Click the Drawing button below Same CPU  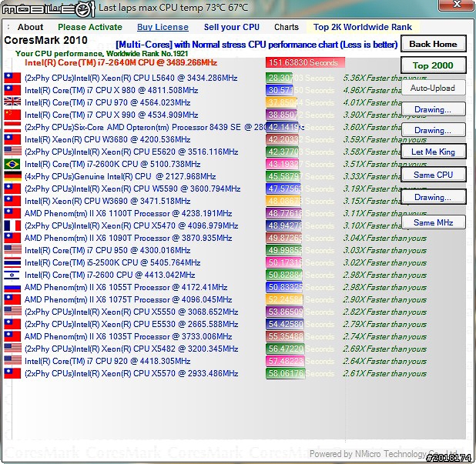[x=433, y=197]
